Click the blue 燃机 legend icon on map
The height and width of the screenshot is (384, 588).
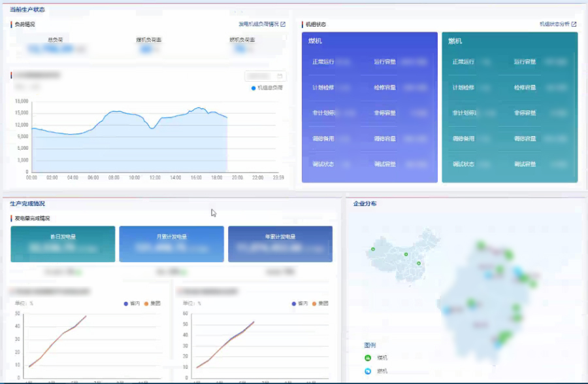[368, 371]
